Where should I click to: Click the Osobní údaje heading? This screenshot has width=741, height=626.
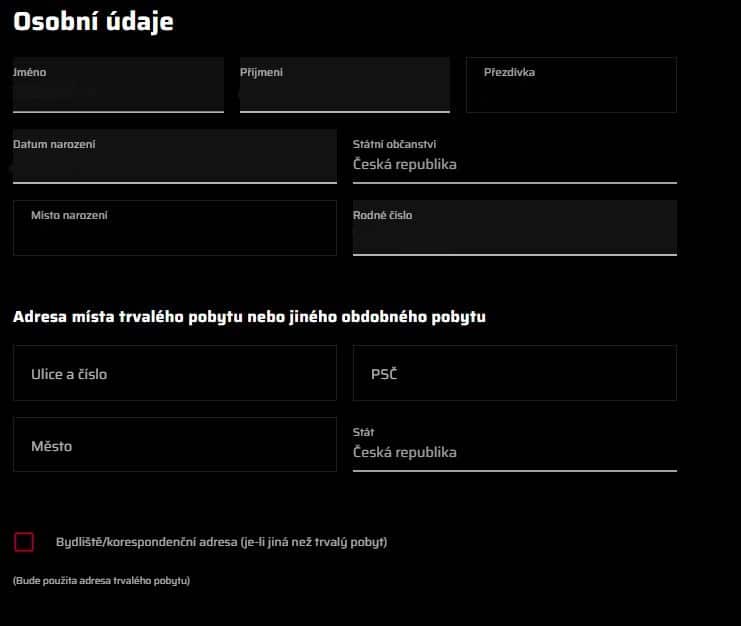pyautogui.click(x=94, y=22)
